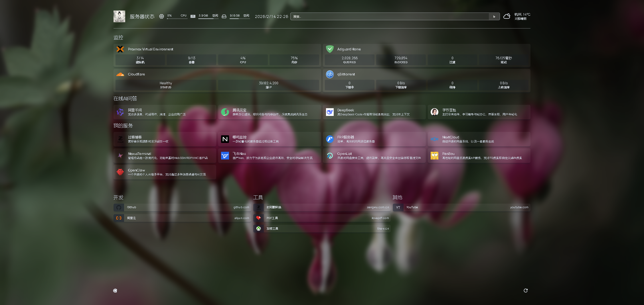Click into the 搜索 search field
644x305 pixels.
pyautogui.click(x=390, y=17)
